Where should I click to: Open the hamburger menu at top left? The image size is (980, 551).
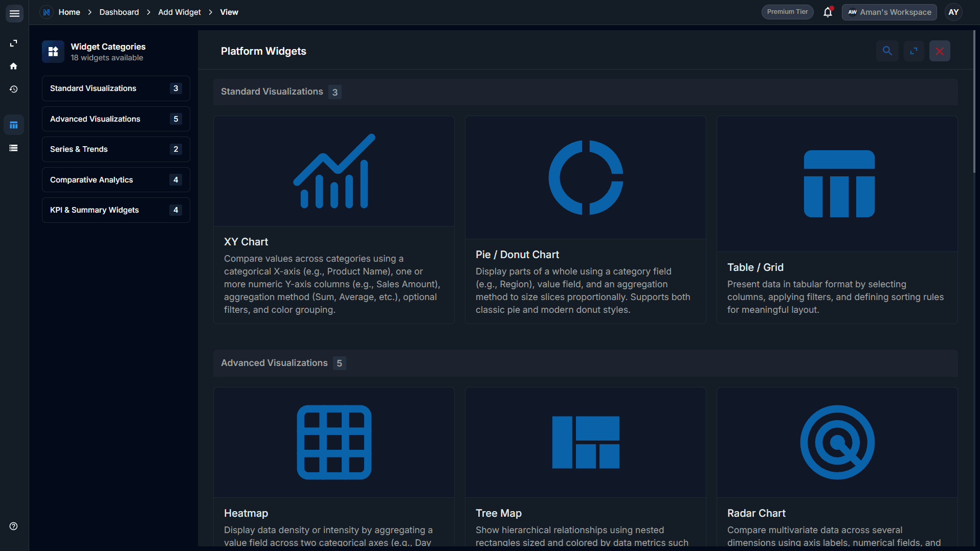[x=14, y=13]
